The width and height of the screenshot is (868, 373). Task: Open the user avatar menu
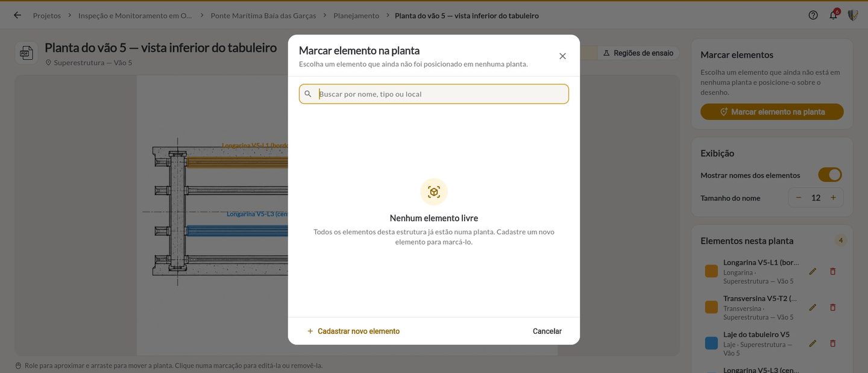[x=853, y=15]
